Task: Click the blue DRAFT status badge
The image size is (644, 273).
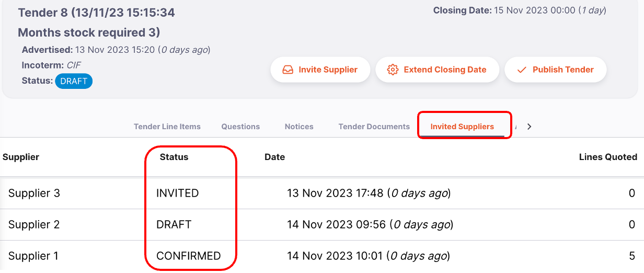Action: pos(74,81)
